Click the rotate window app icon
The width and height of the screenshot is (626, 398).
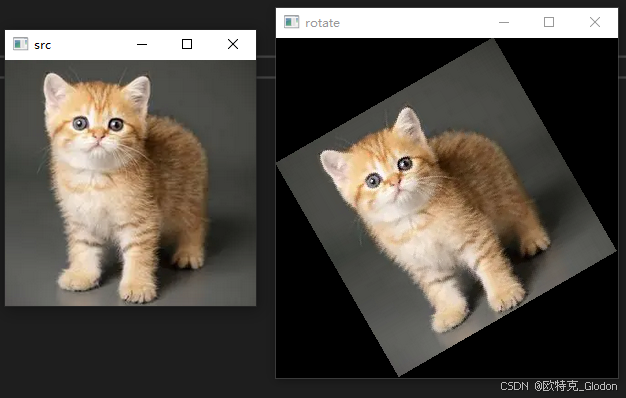click(x=291, y=22)
